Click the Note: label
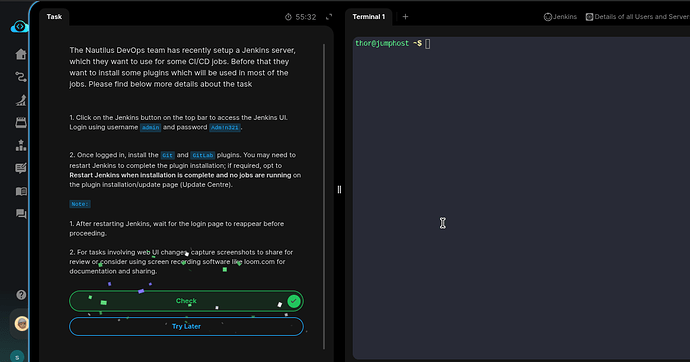 [x=80, y=204]
